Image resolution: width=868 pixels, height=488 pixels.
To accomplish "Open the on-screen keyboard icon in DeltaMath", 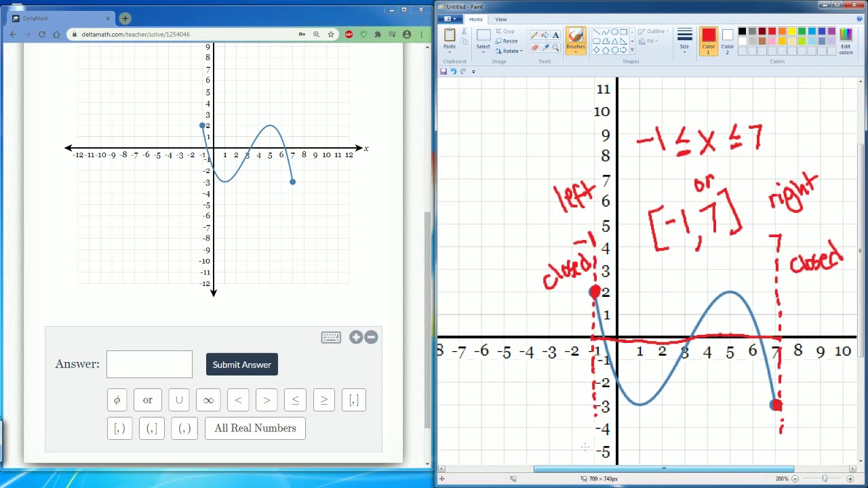I will (x=331, y=337).
